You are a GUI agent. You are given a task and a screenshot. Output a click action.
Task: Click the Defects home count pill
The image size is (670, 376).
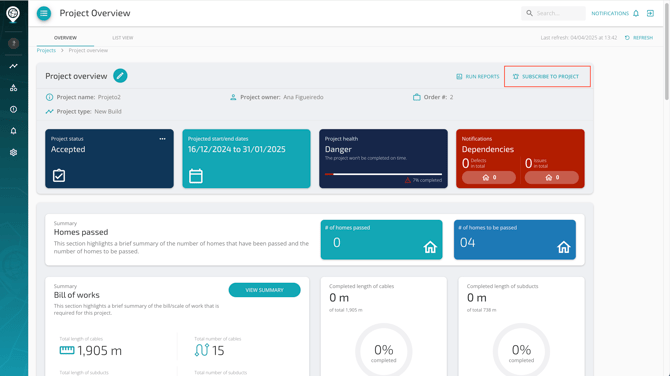489,177
